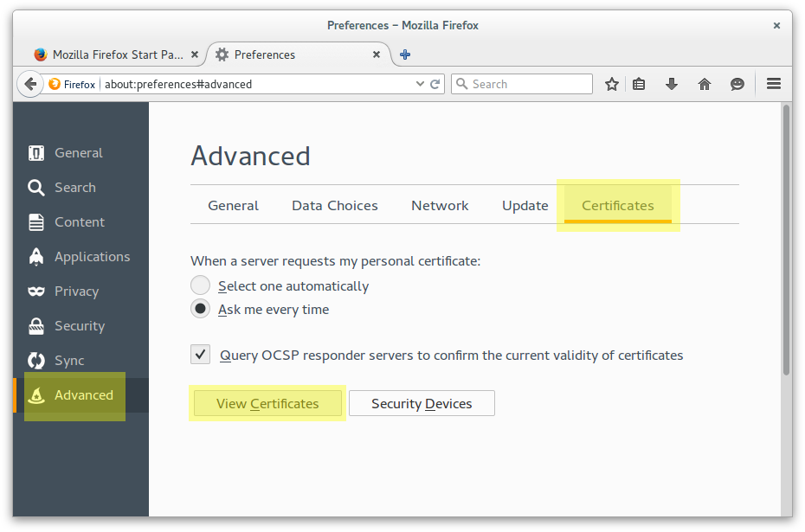Close the Firefox Preferences window
Image resolution: width=805 pixels, height=532 pixels.
pyautogui.click(x=776, y=26)
